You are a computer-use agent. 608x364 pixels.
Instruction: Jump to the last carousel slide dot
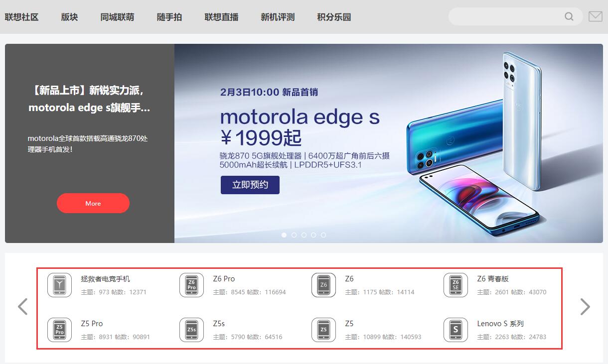coord(323,235)
